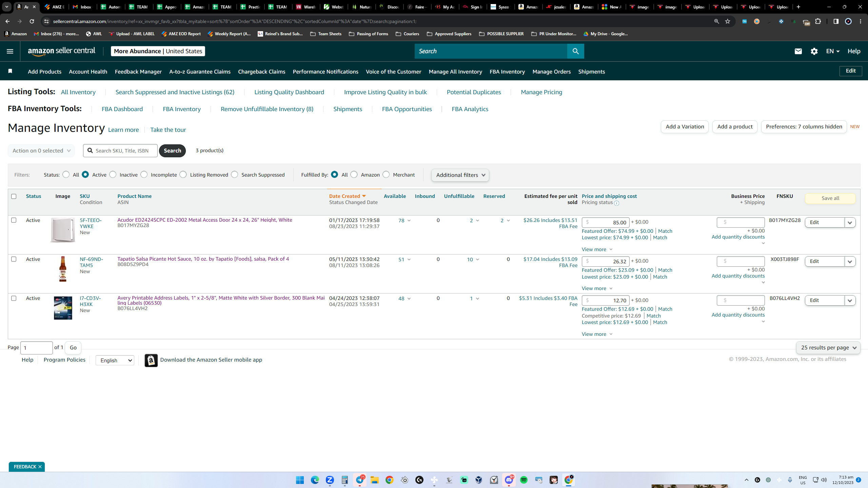Choose the Inactive status filter
The width and height of the screenshot is (868, 488).
pos(113,175)
